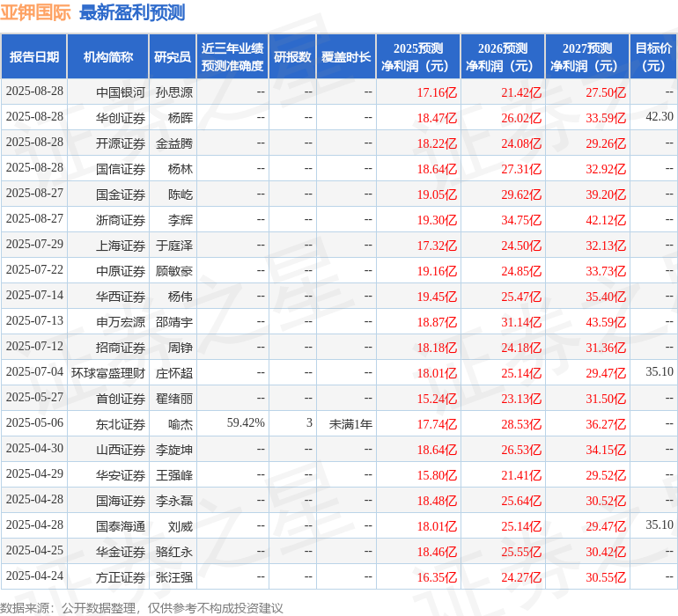This screenshot has width=678, height=616.
Task: Click 2027 profit value 43.59亿
Action: click(606, 321)
